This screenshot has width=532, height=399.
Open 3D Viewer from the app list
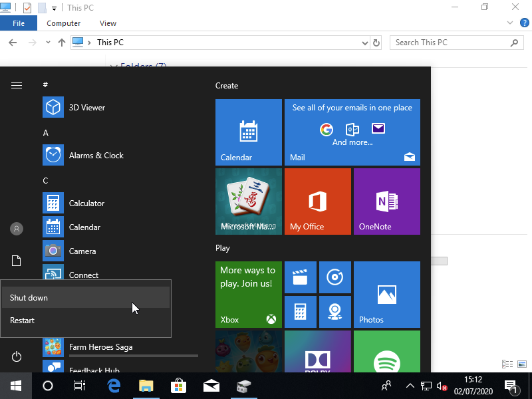[120, 107]
